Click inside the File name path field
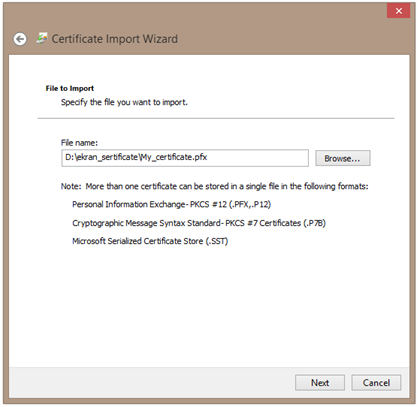The height and width of the screenshot is (407, 420). 185,158
